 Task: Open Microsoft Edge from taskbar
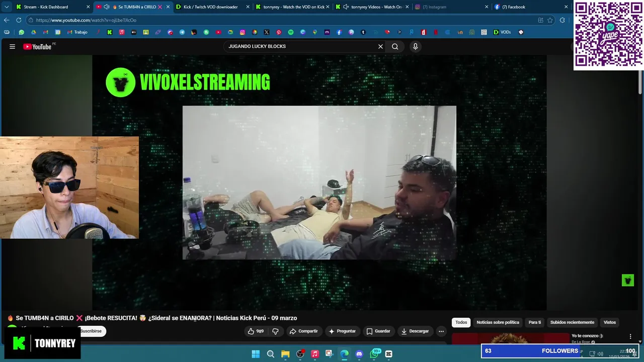344,354
